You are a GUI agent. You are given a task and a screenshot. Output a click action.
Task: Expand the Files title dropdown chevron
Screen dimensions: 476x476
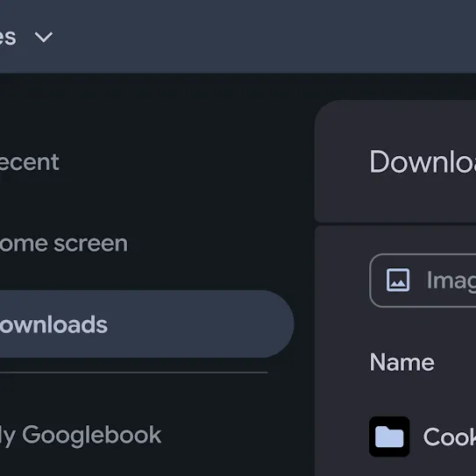(44, 37)
